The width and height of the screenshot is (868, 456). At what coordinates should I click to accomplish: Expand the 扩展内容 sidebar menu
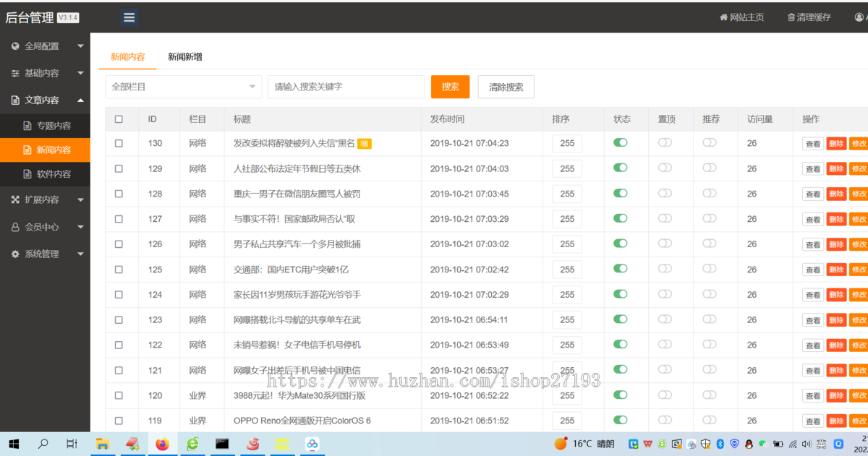[45, 199]
